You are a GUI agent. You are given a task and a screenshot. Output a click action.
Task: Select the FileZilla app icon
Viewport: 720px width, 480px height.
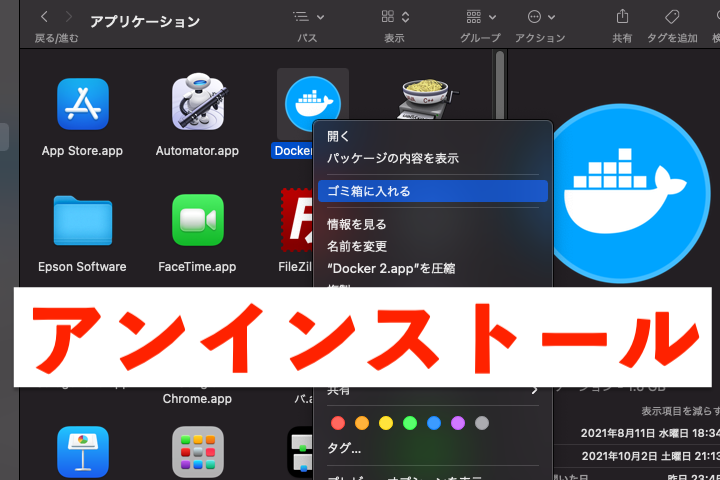[x=297, y=220]
